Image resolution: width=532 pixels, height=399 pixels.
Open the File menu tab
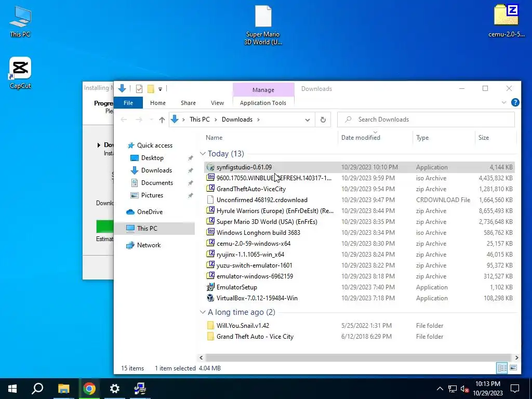point(128,103)
